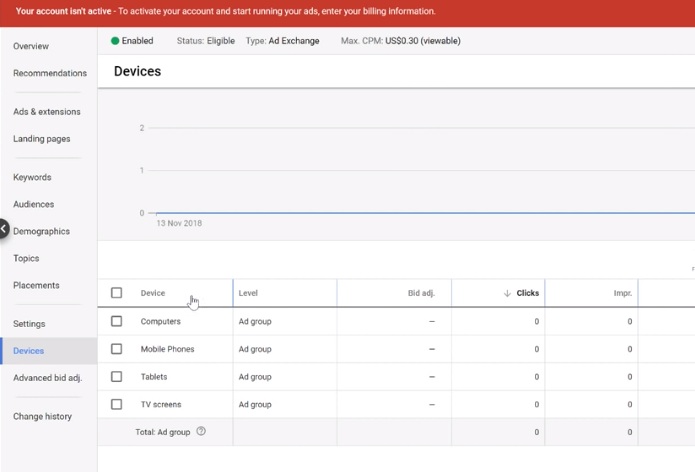Click the Status: Eligible label
The height and width of the screenshot is (472, 695).
(x=206, y=41)
